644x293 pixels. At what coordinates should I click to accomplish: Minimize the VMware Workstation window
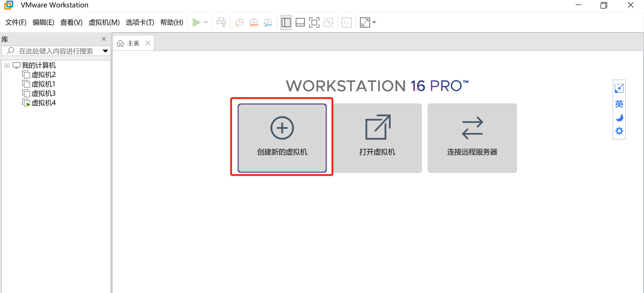pos(578,5)
